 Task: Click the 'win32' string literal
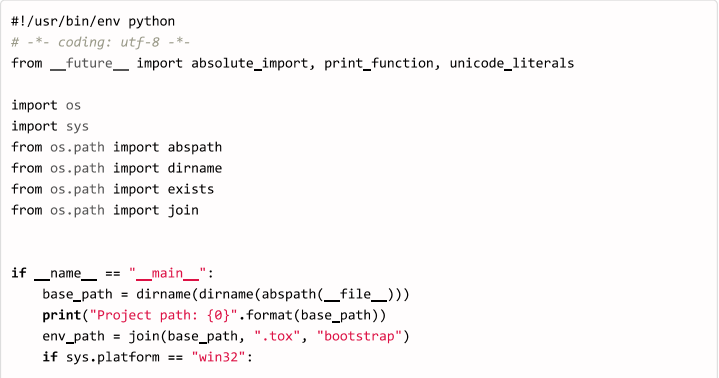pyautogui.click(x=218, y=357)
